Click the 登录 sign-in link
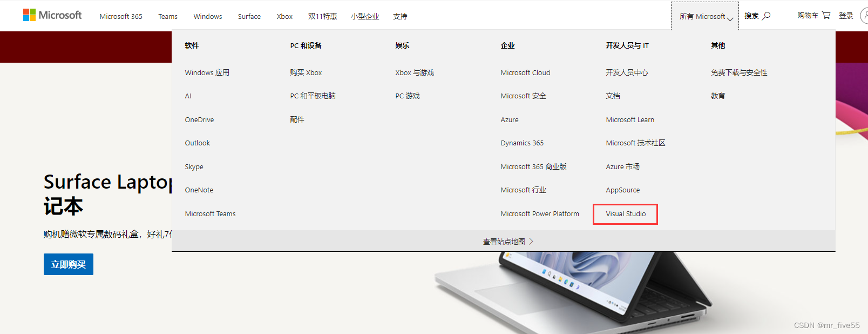Screen dimensions: 868x334 point(846,16)
